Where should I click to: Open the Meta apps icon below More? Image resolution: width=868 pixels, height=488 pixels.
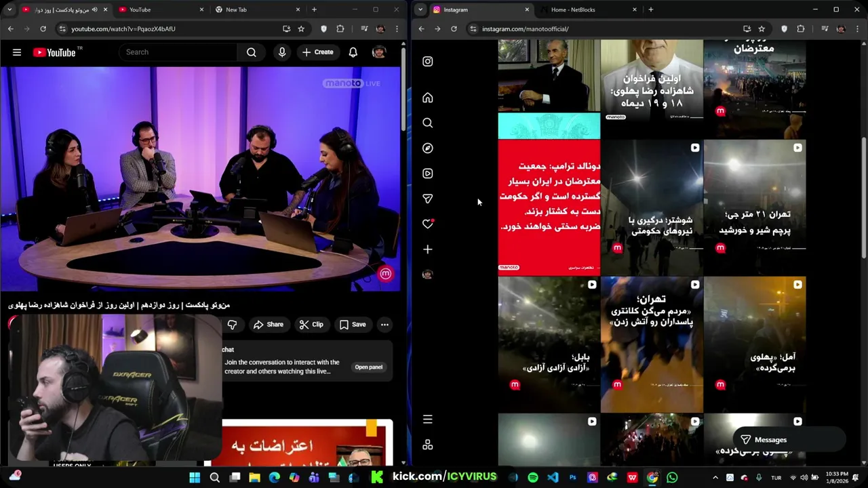(427, 445)
